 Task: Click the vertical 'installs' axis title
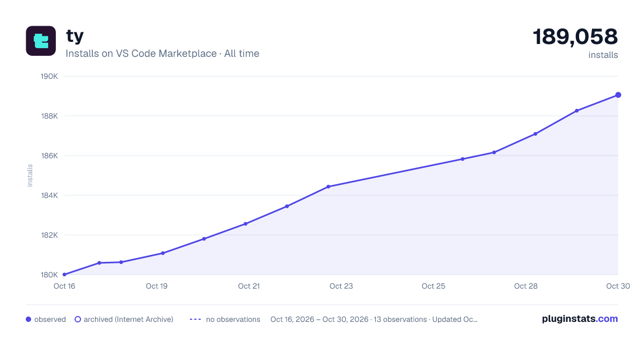(x=30, y=175)
